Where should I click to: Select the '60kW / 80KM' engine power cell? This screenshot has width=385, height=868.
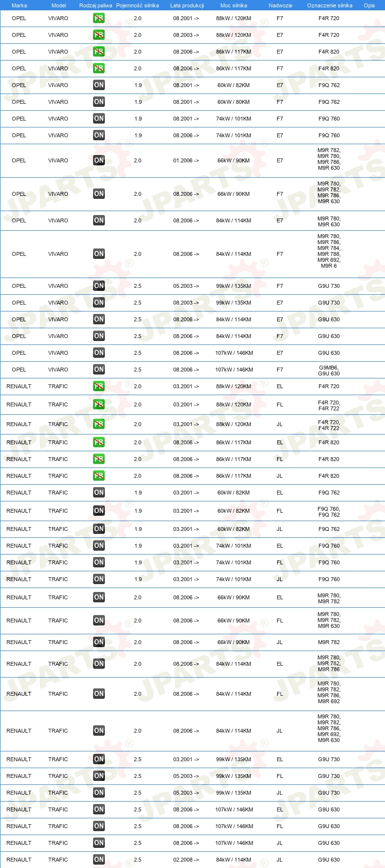click(234, 102)
